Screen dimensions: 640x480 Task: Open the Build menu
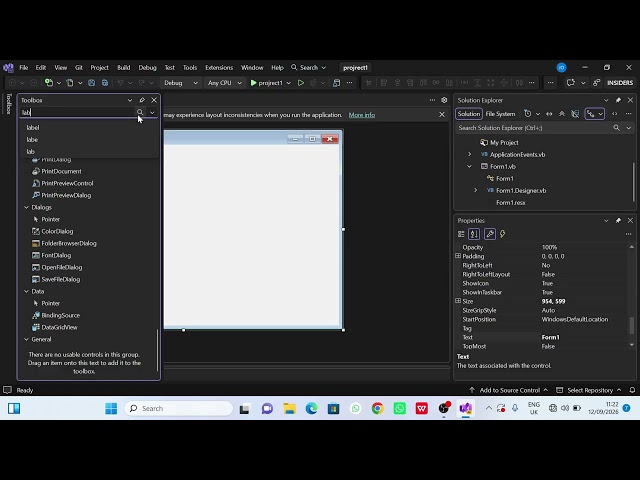(x=123, y=67)
